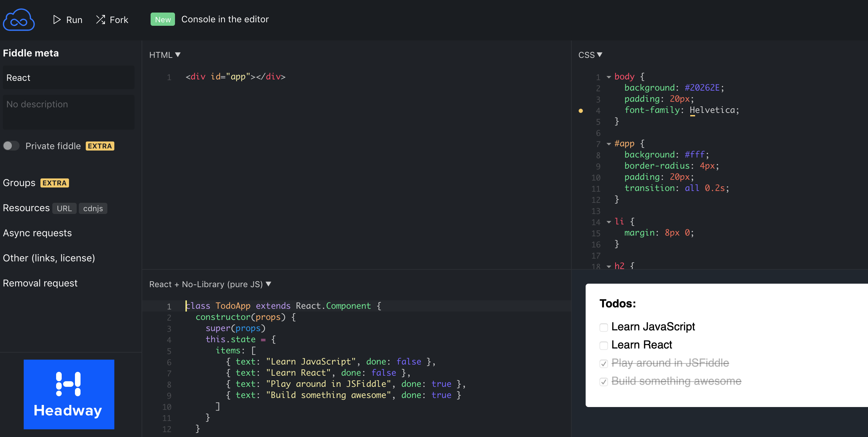
Task: Open Other (links, license) section
Action: pos(49,258)
